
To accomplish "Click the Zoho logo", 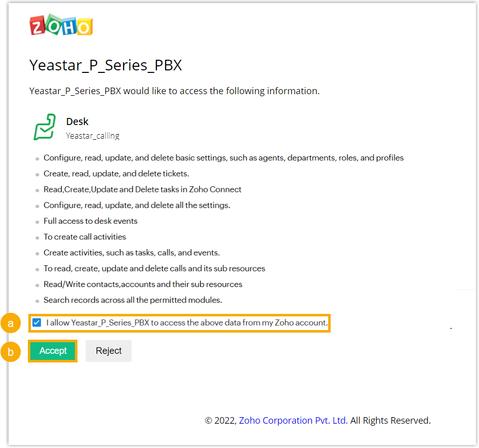I will 61,26.
